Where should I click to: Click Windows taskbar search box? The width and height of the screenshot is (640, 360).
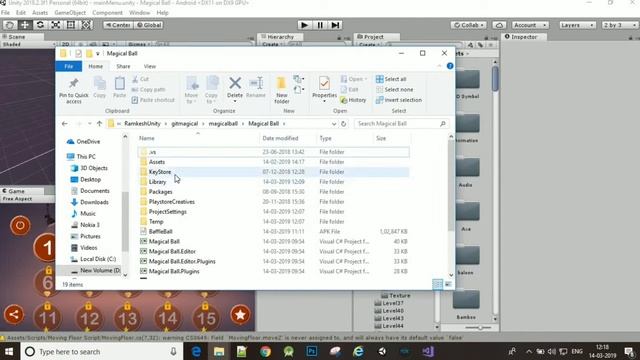(x=101, y=351)
